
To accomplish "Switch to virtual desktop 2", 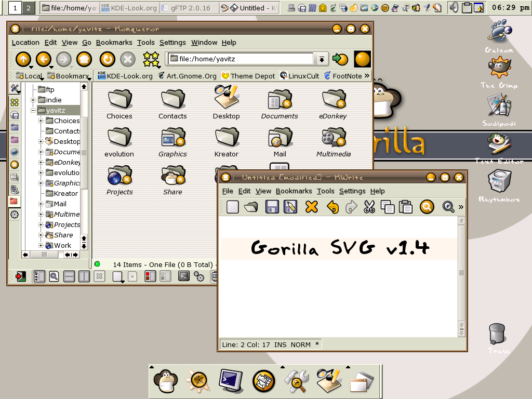I will 29,8.
